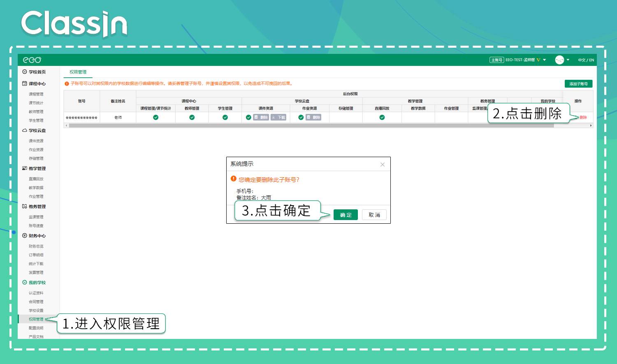Open 账号速查 in the sidebar
This screenshot has height=364, width=617.
click(x=36, y=226)
